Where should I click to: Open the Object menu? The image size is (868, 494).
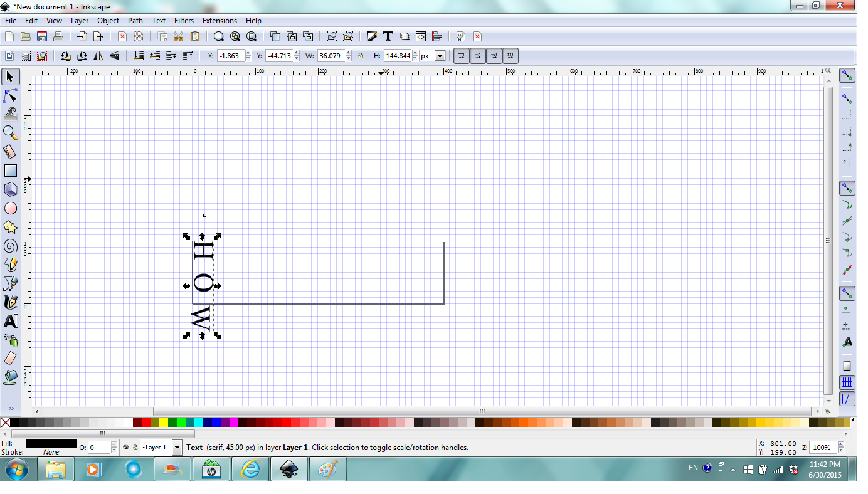point(108,21)
